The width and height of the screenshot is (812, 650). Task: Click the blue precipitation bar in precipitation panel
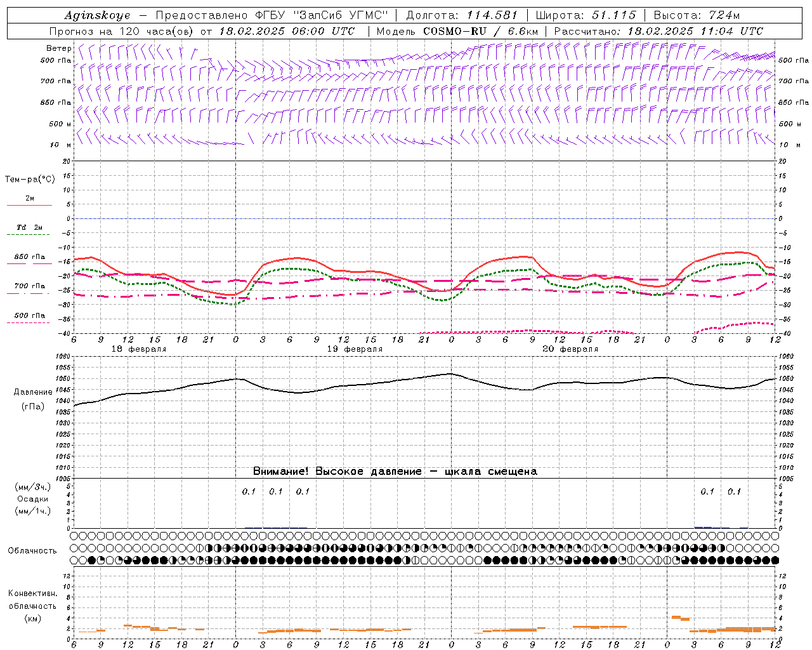(x=703, y=527)
